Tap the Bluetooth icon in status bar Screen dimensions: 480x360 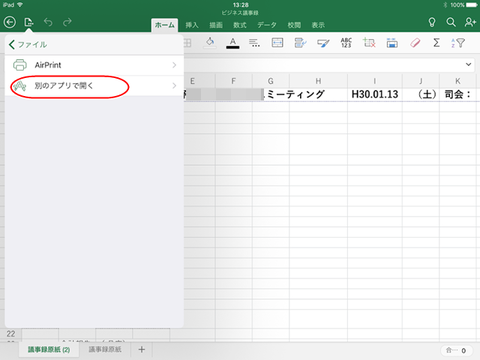(x=445, y=5)
